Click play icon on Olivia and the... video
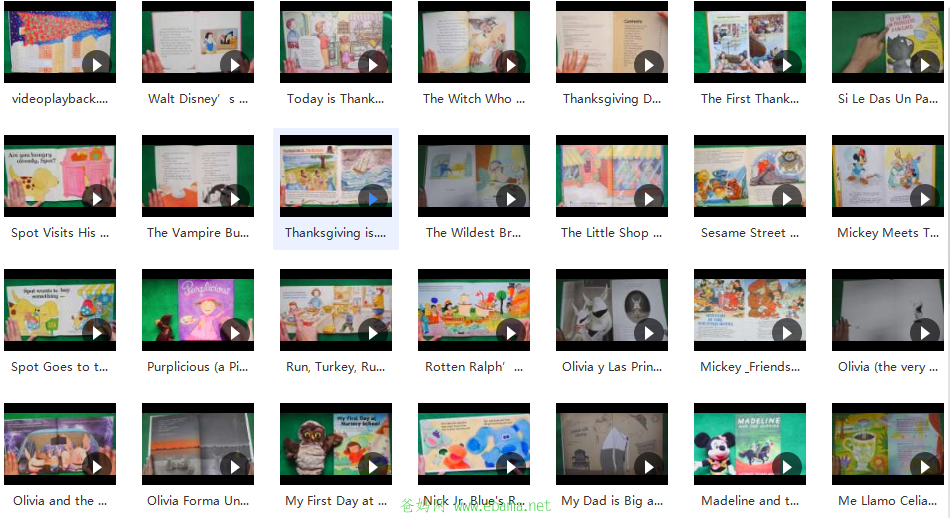 click(x=97, y=466)
